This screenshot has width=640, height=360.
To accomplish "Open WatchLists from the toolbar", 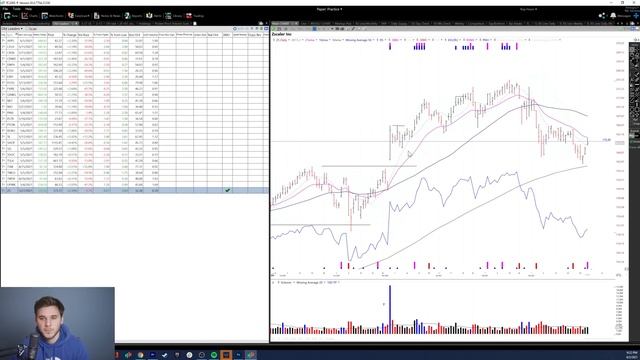I will pos(52,16).
